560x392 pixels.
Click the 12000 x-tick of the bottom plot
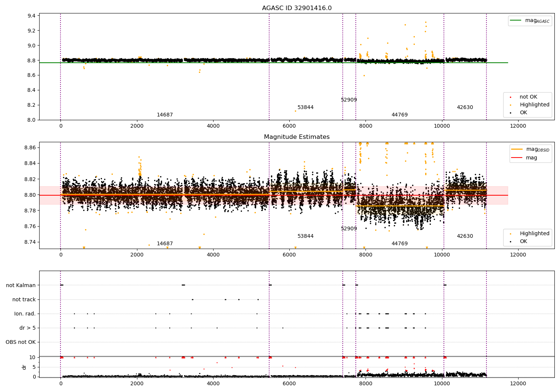point(518,383)
